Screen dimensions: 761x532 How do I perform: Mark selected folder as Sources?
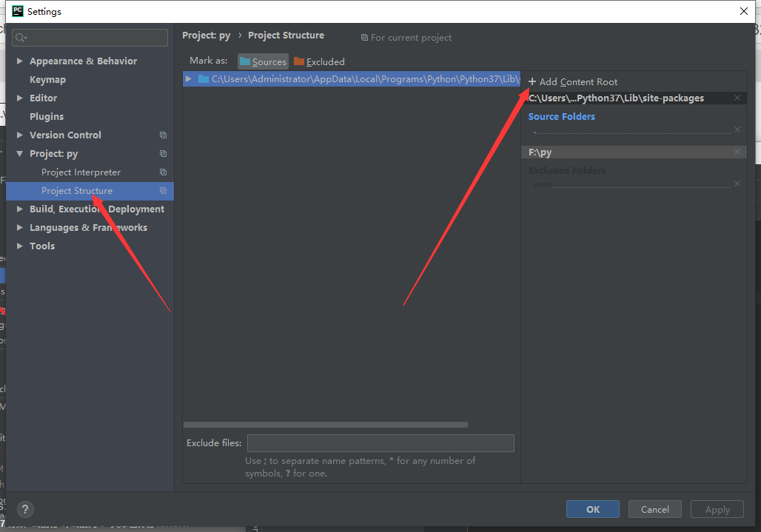(263, 61)
